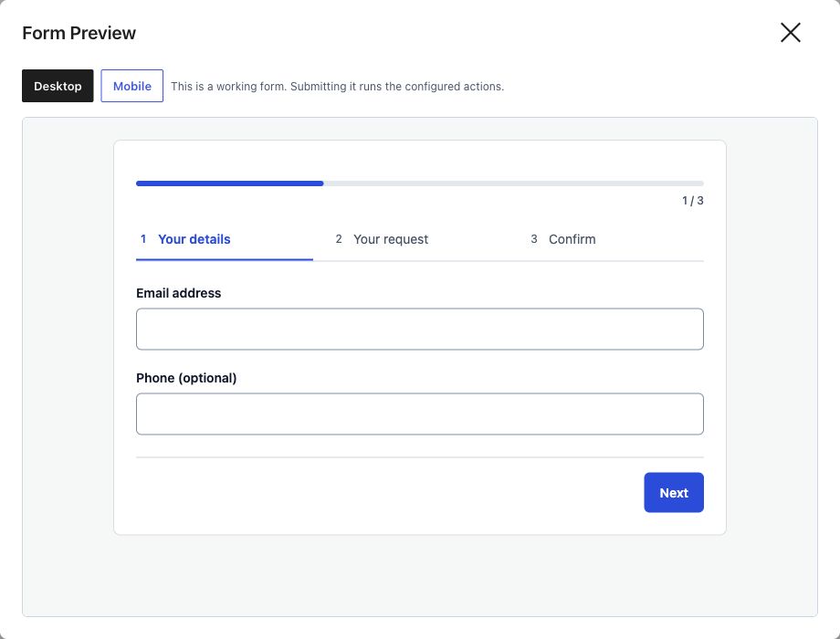Switch to Mobile preview mode
The image size is (840, 639).
coord(131,86)
